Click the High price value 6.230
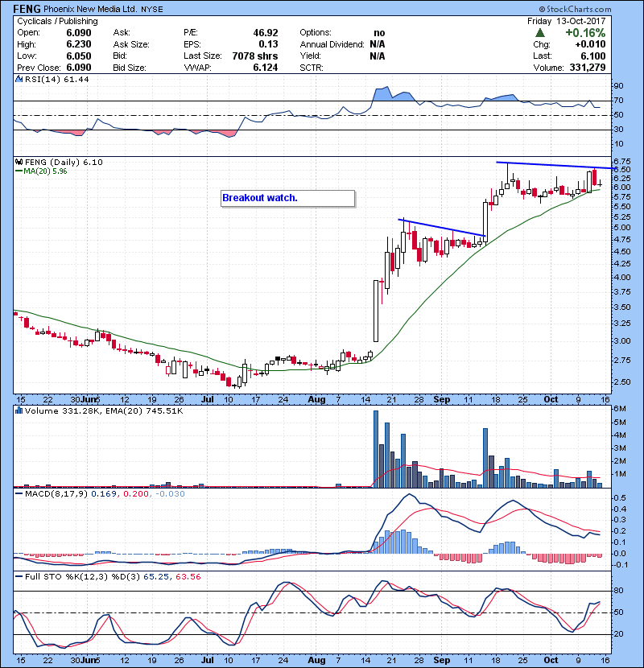The image size is (644, 668). (79, 44)
